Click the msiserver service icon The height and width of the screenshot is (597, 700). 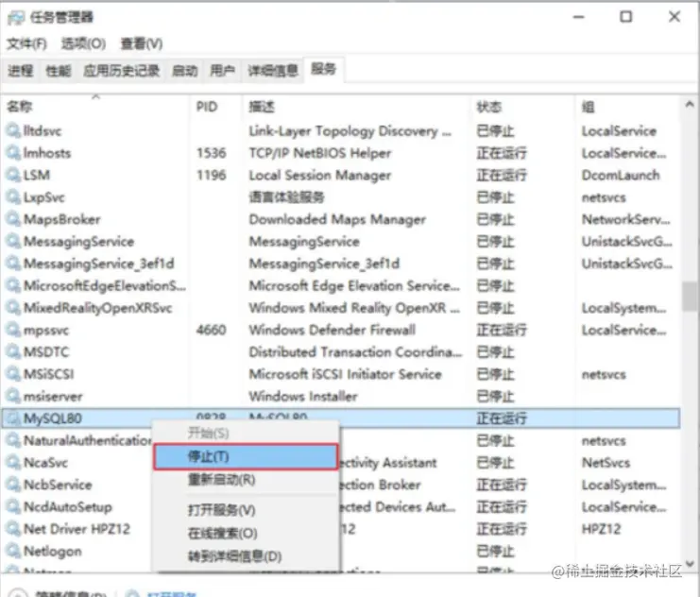13,396
